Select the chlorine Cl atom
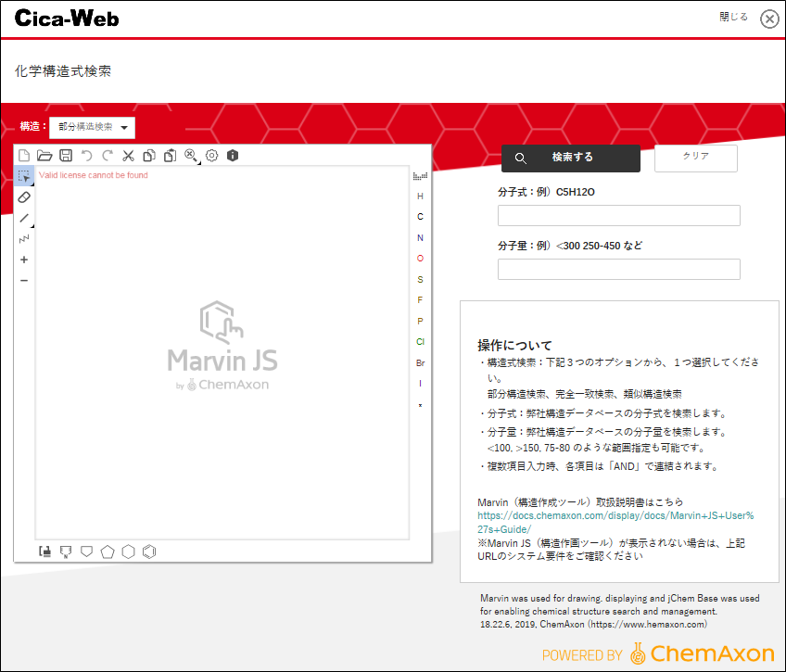Viewport: 786px width, 672px height. (420, 341)
